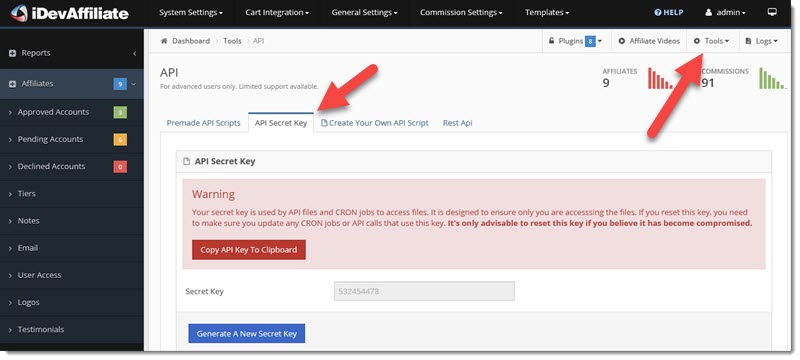The image size is (800, 360).
Task: Click the home icon beside Dashboard
Action: tap(164, 41)
